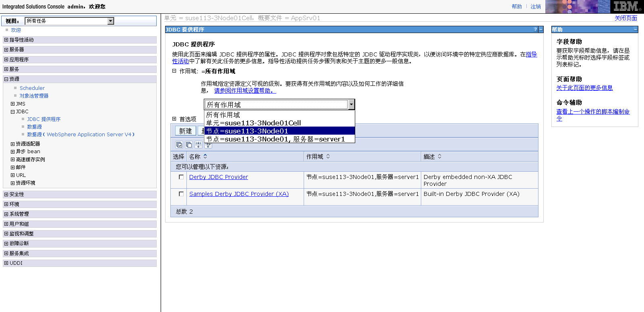Click the 注销 logout link
Screen dimensions: 644x312
(x=535, y=6)
